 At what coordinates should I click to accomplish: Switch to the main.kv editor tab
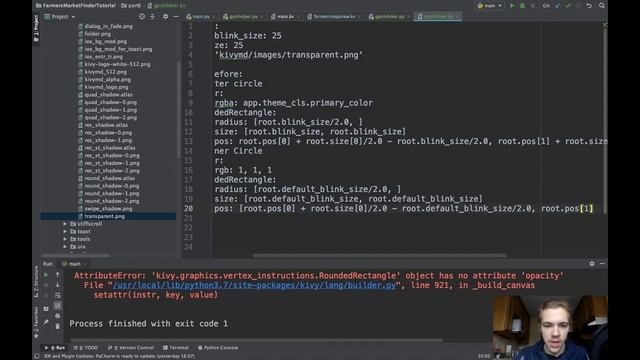pos(285,17)
